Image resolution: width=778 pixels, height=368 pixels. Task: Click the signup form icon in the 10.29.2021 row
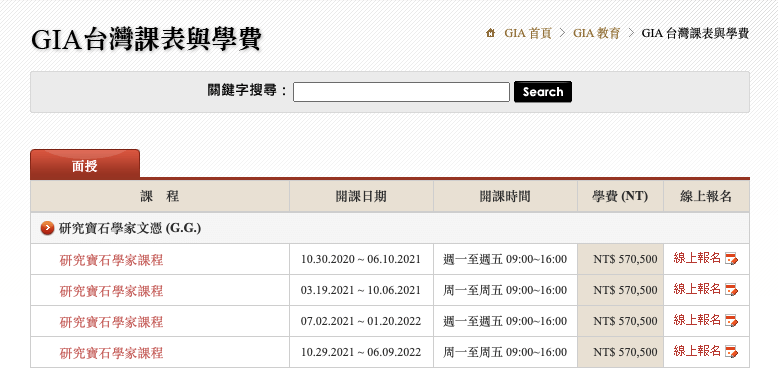[731, 352]
